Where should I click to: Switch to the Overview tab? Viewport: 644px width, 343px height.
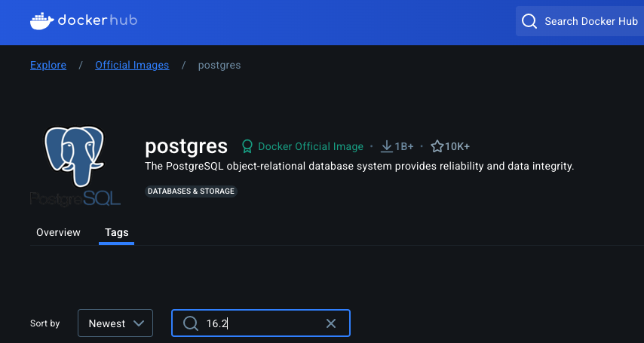point(58,232)
